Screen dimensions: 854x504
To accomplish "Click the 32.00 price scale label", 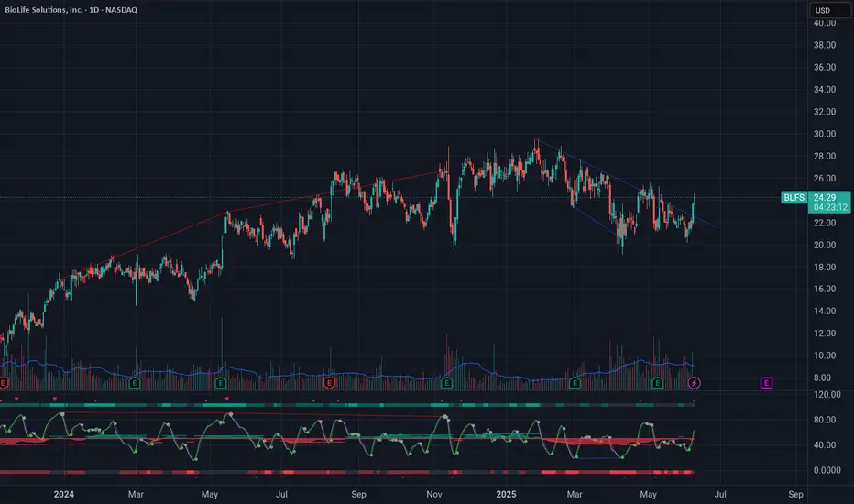I will point(825,112).
